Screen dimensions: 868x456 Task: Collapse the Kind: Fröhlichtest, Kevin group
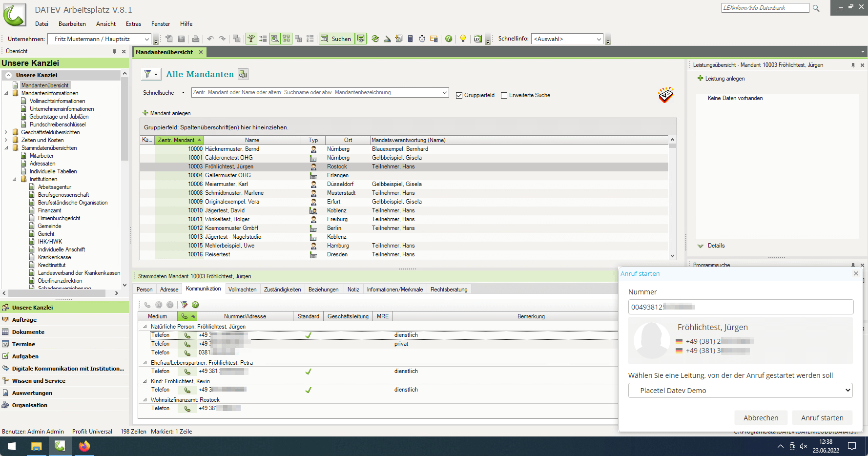145,381
